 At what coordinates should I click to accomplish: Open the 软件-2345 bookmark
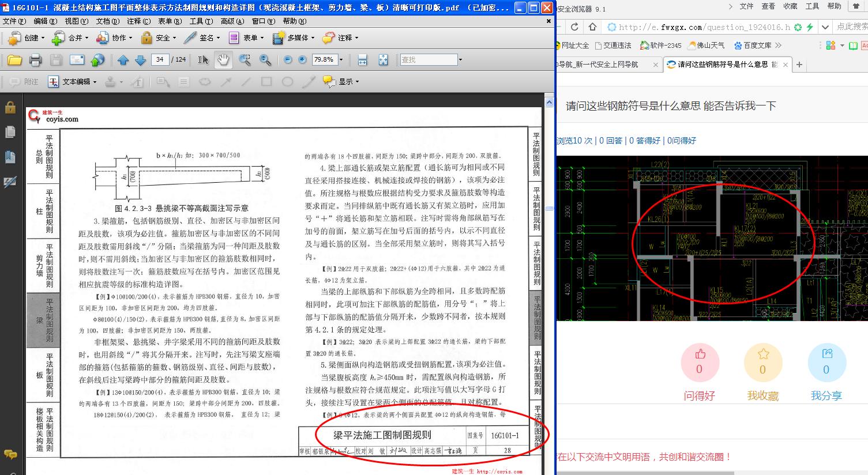(661, 45)
